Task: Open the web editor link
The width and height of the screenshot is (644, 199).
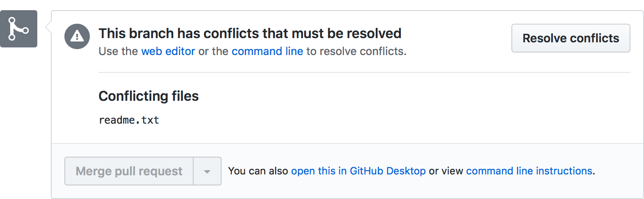Action: (x=168, y=52)
